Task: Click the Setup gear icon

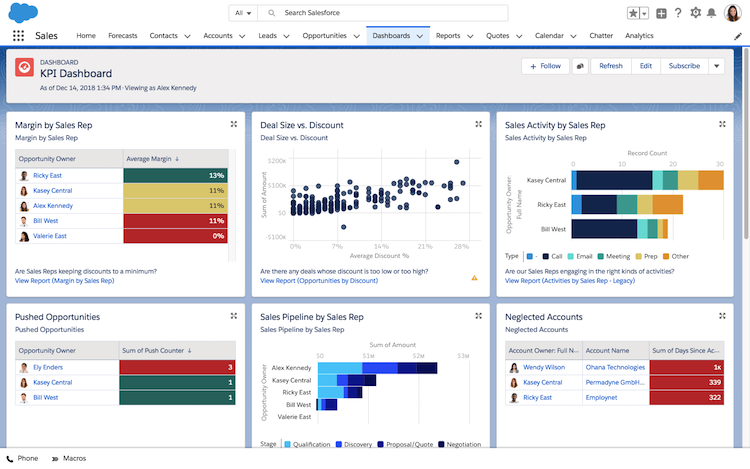Action: coord(696,13)
